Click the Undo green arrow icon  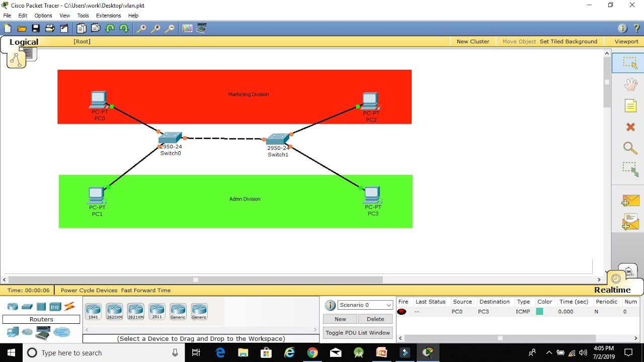pyautogui.click(x=110, y=29)
